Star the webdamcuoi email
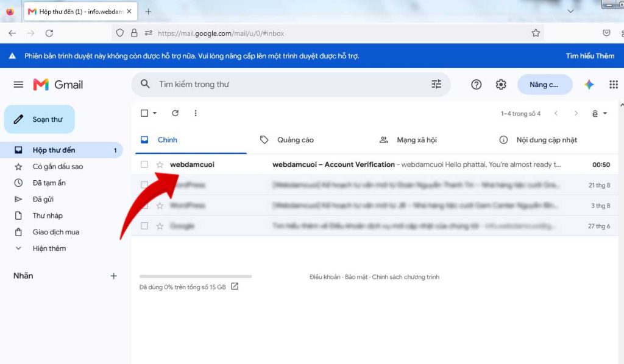The image size is (624, 364). pyautogui.click(x=160, y=164)
